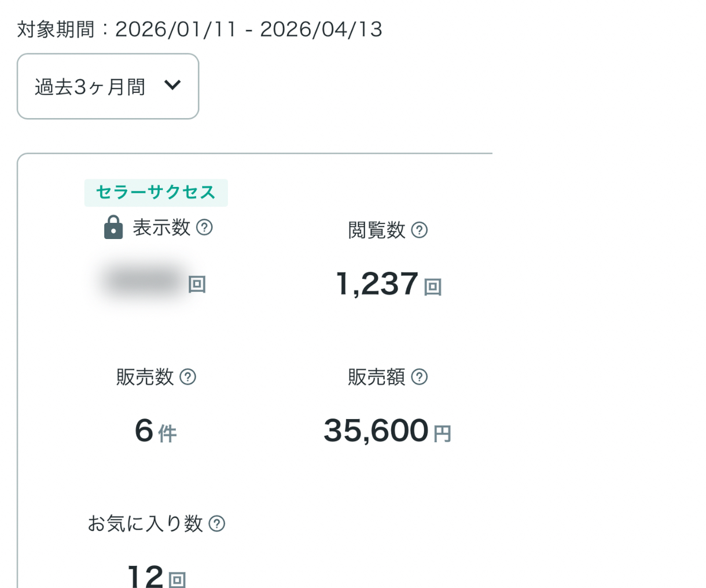This screenshot has width=706, height=588.
Task: Click the セラーサクセス badge
Action: (156, 193)
